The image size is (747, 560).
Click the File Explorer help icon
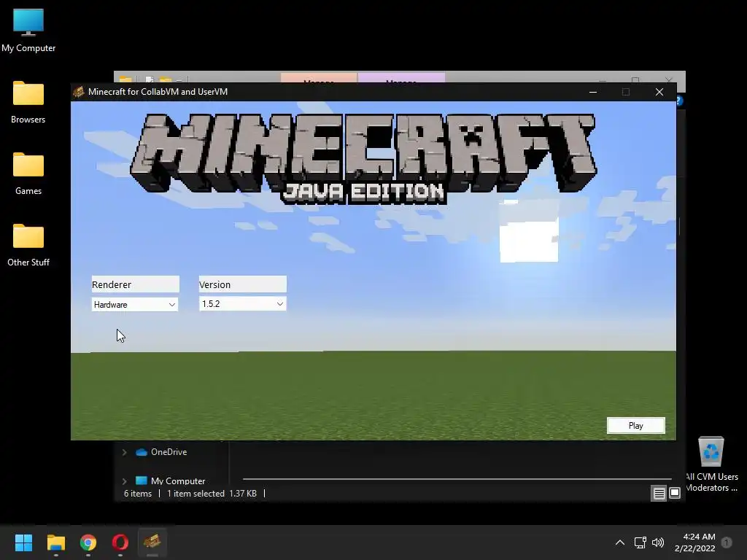pyautogui.click(x=680, y=101)
